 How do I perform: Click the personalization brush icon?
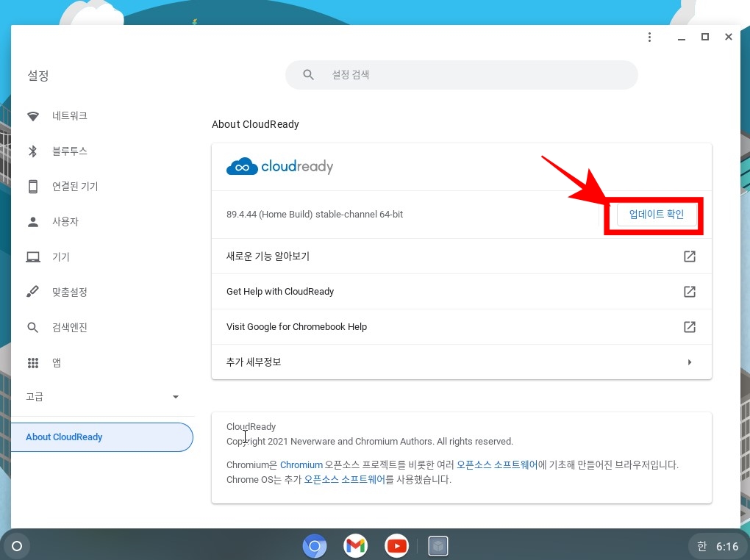click(32, 292)
